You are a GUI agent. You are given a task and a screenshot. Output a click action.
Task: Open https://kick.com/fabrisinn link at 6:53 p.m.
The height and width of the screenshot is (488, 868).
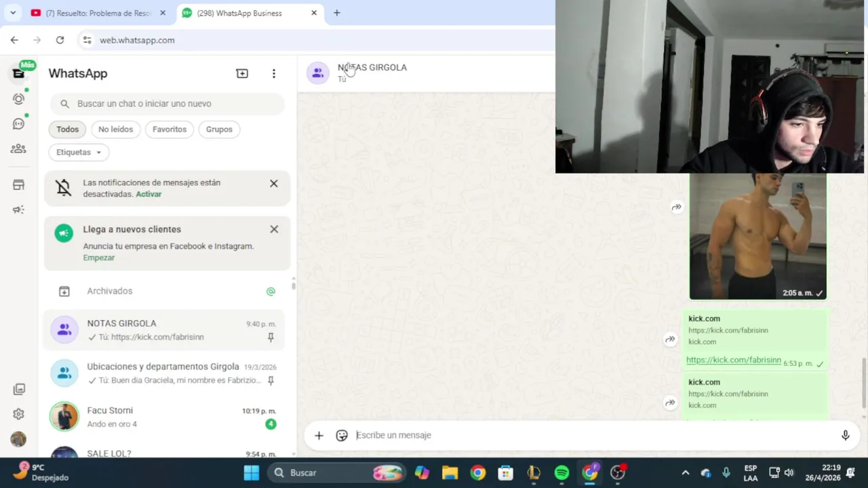click(734, 360)
